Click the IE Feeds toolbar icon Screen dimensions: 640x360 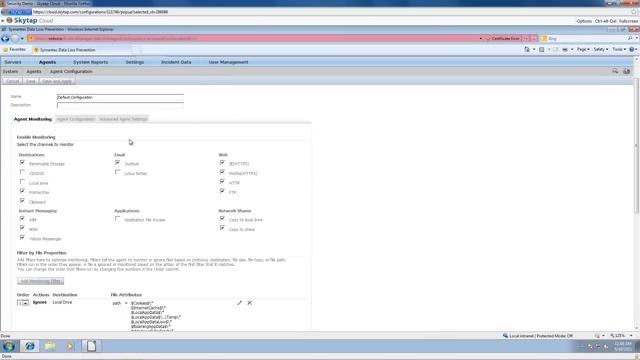click(x=542, y=49)
